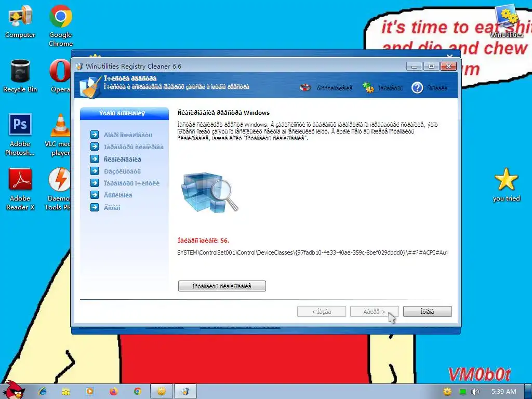
Task: Select Adobe Reader X desktop icon
Action: pyautogui.click(x=20, y=189)
